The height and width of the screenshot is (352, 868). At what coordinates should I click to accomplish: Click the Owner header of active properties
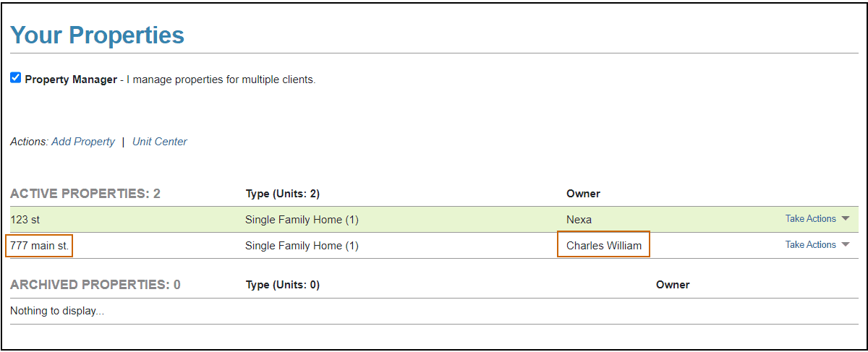(583, 194)
